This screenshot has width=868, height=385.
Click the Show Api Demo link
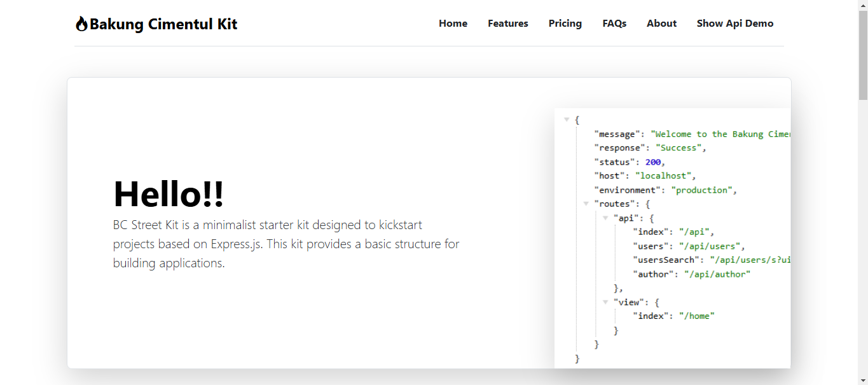click(x=735, y=24)
